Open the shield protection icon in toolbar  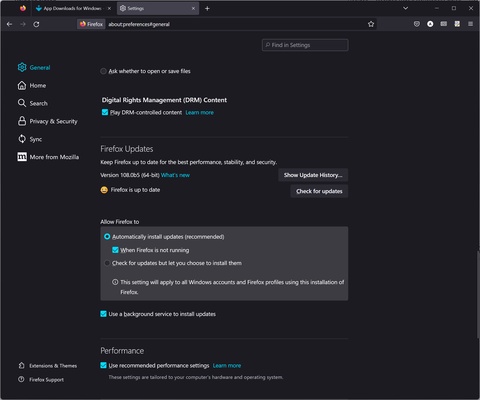pos(417,24)
